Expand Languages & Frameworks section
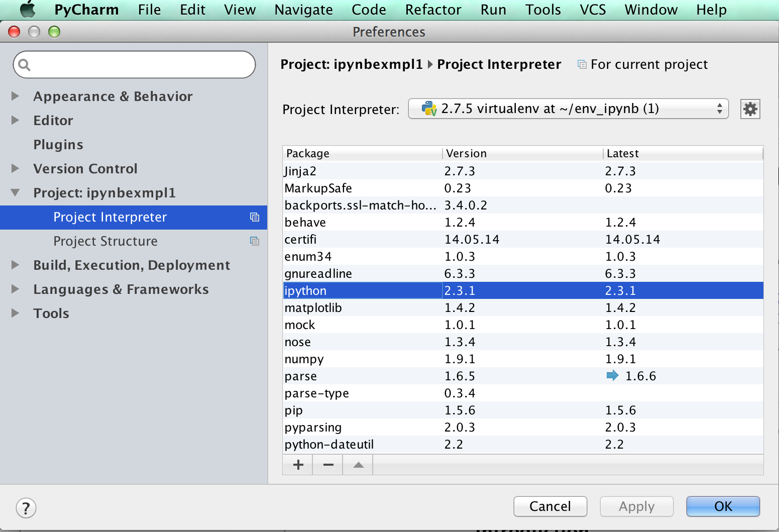The image size is (779, 532). [x=16, y=289]
